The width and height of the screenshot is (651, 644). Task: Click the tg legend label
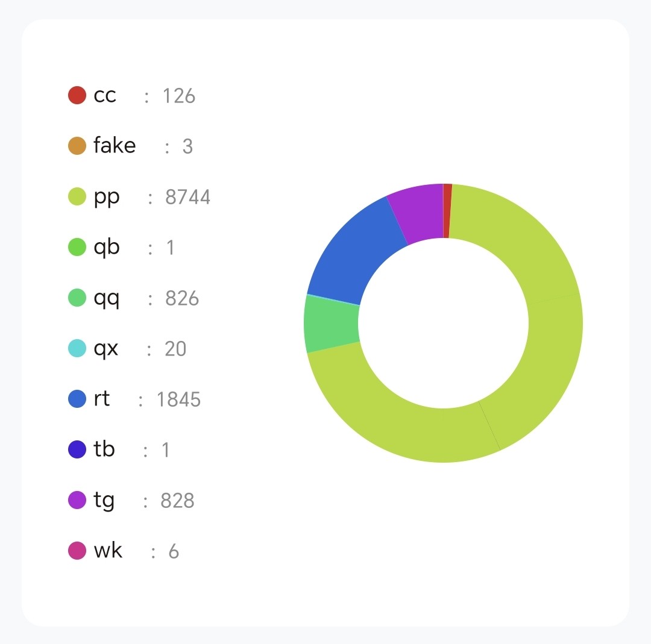tap(104, 501)
